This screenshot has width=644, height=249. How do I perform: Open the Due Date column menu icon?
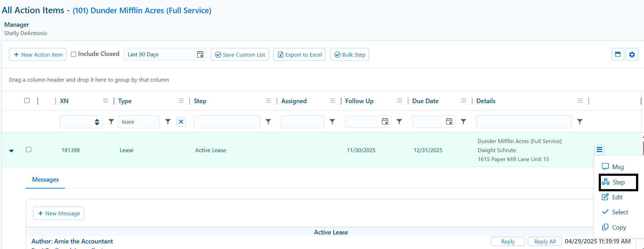coord(464,101)
